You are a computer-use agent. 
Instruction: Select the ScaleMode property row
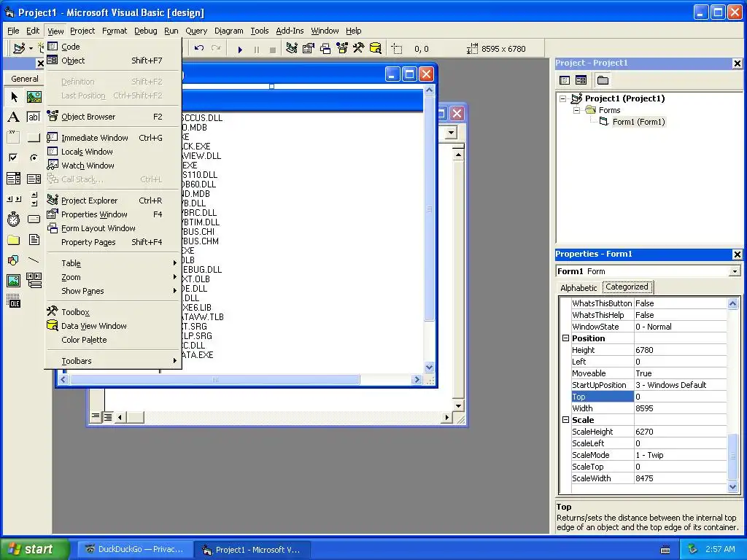click(x=649, y=455)
